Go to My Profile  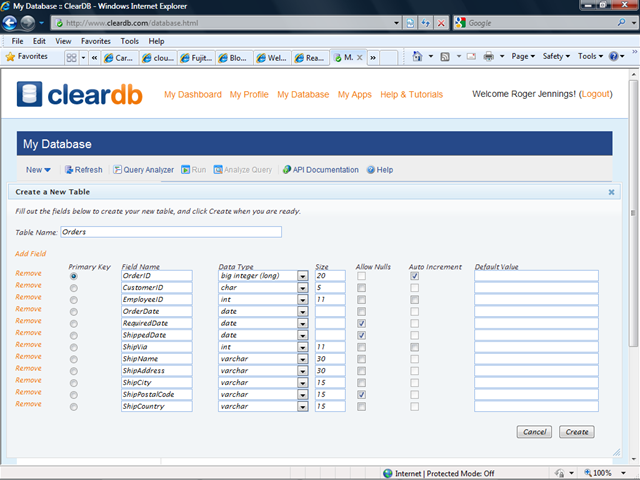249,95
